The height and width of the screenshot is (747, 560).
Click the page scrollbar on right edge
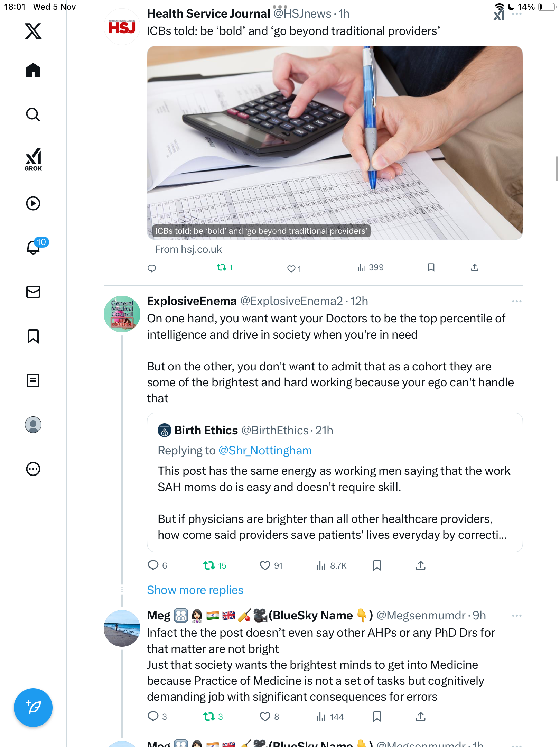pos(557,168)
